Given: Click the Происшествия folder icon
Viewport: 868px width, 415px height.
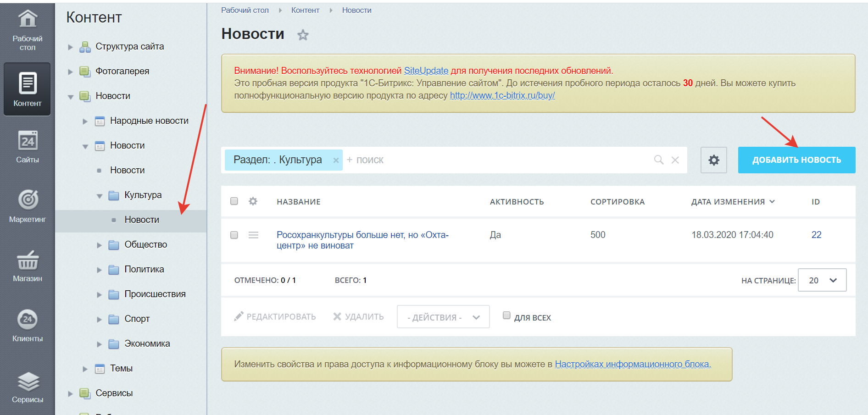Looking at the screenshot, I should (x=114, y=294).
